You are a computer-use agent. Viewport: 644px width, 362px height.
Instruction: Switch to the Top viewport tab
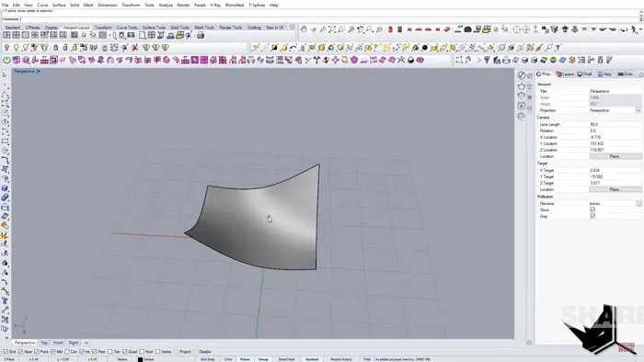tap(44, 343)
